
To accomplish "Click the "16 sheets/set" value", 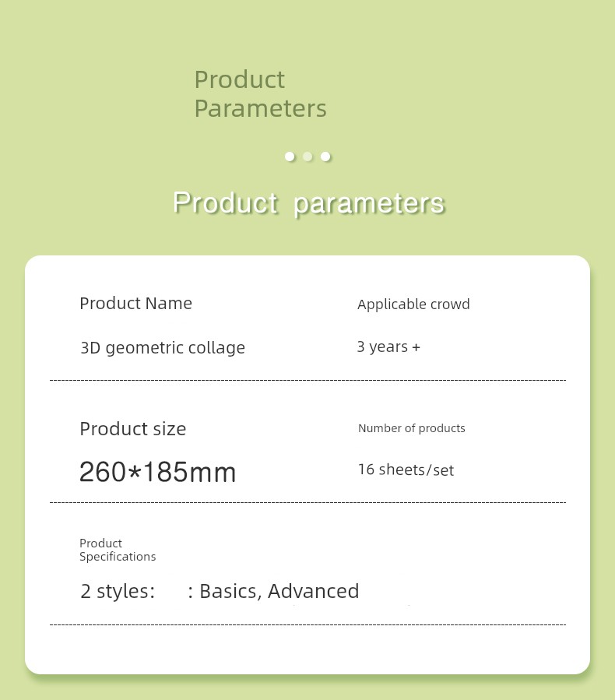I will pos(406,470).
